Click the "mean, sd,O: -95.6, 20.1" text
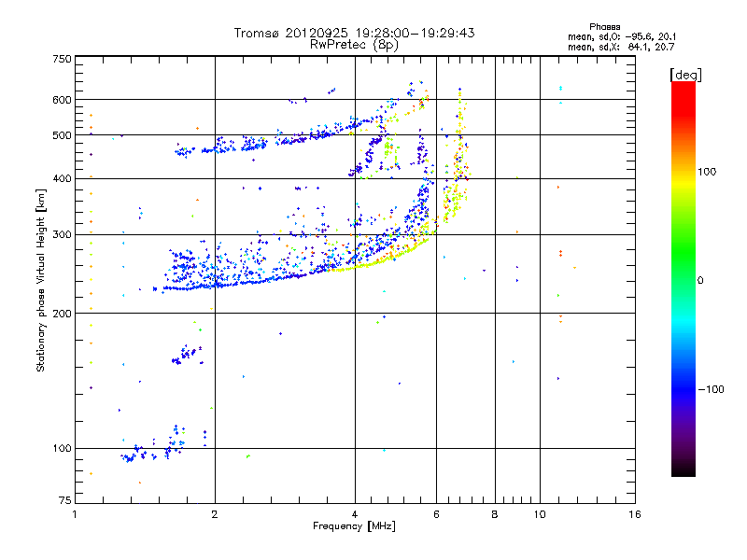This screenshot has height=560, width=747. point(622,37)
